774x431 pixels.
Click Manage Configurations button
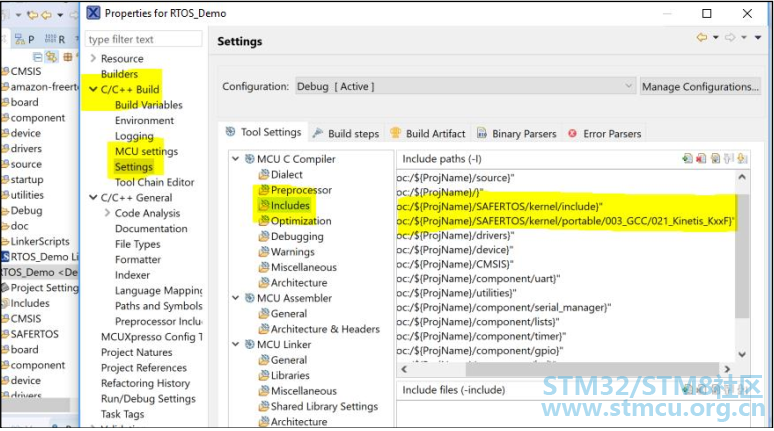(700, 86)
